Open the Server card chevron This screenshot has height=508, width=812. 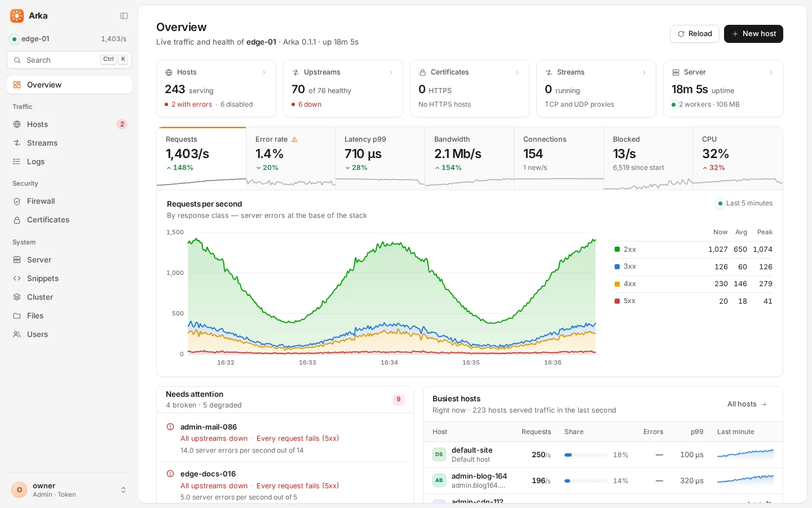[771, 72]
